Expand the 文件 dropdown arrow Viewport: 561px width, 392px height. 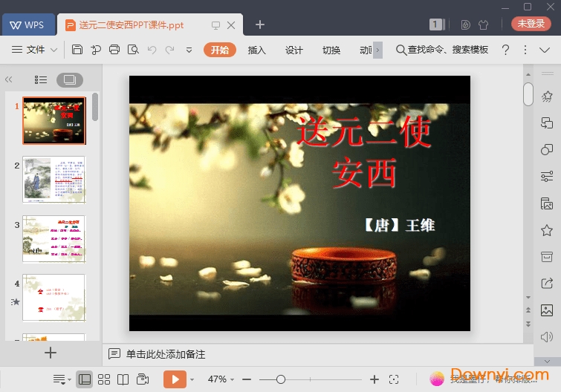53,50
